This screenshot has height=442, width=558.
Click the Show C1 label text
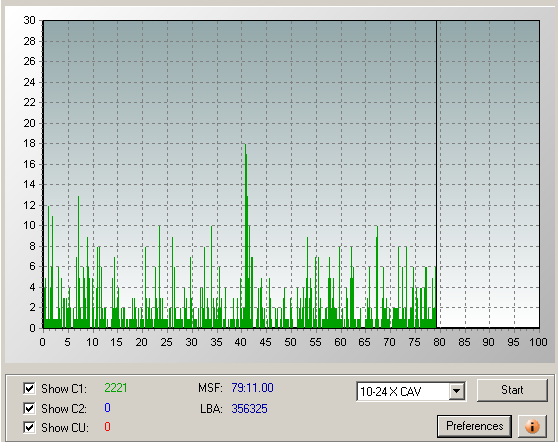(63, 389)
